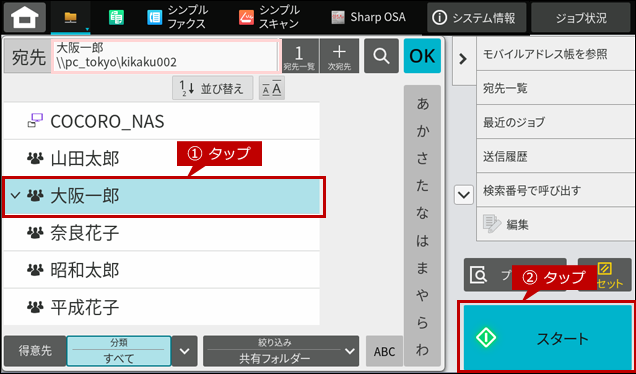Tap the 宛先 button

click(28, 57)
